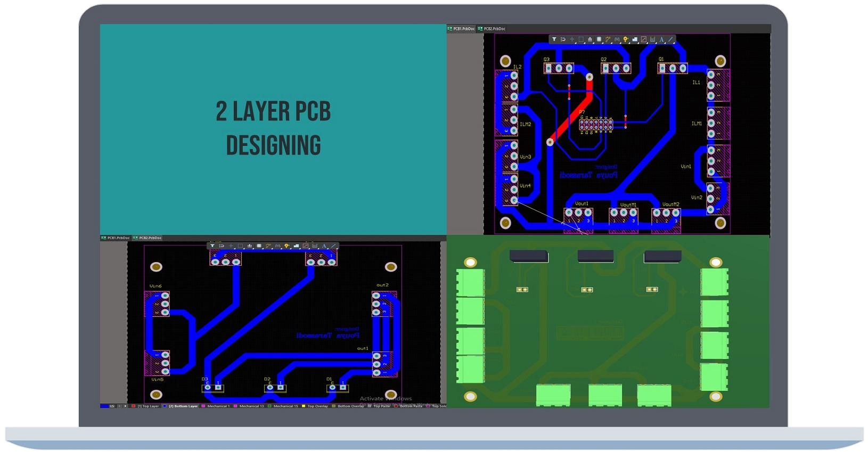The height and width of the screenshot is (458, 868).
Task: Choose the interactive routing tool in top-right toolbar
Action: [608, 39]
